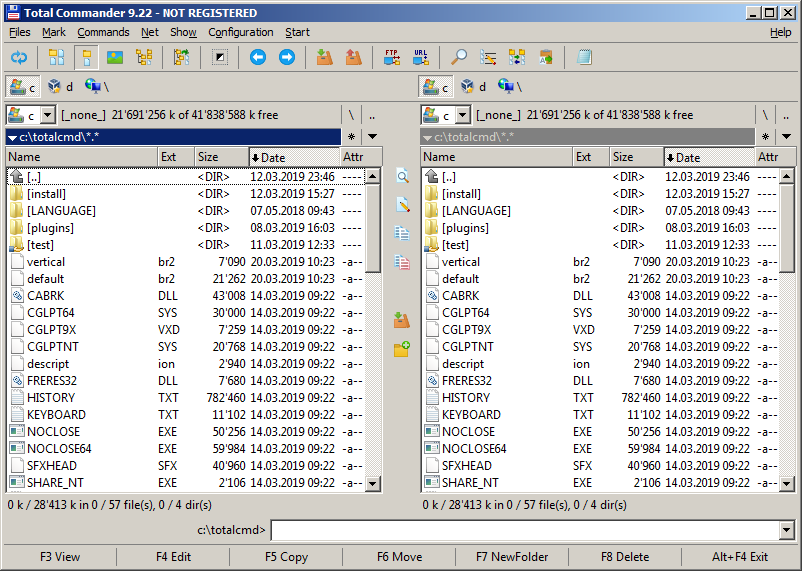Go to parent with right panel '..' button
The height and width of the screenshot is (571, 802).
786,115
